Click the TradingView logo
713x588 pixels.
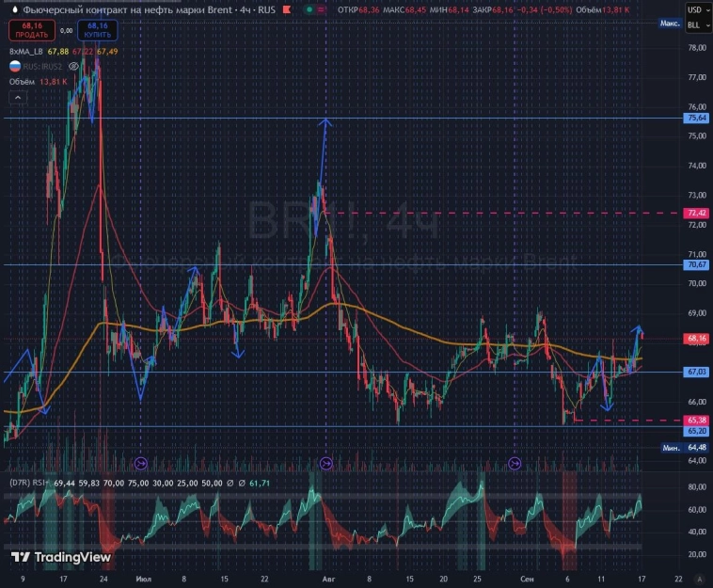tap(61, 557)
